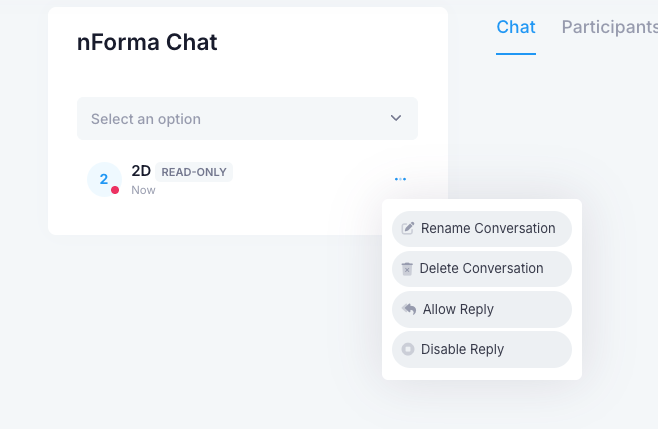Choose Rename Conversation from the context menu

(x=488, y=228)
